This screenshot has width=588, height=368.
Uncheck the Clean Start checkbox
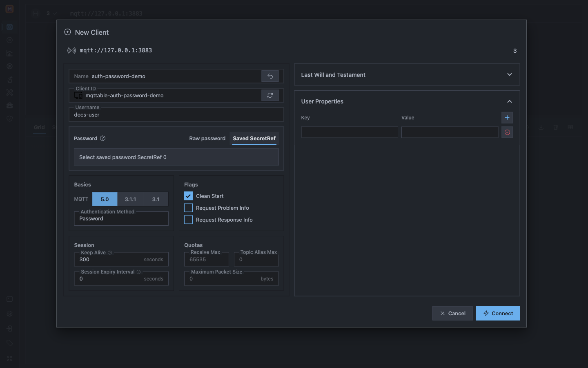pos(188,196)
